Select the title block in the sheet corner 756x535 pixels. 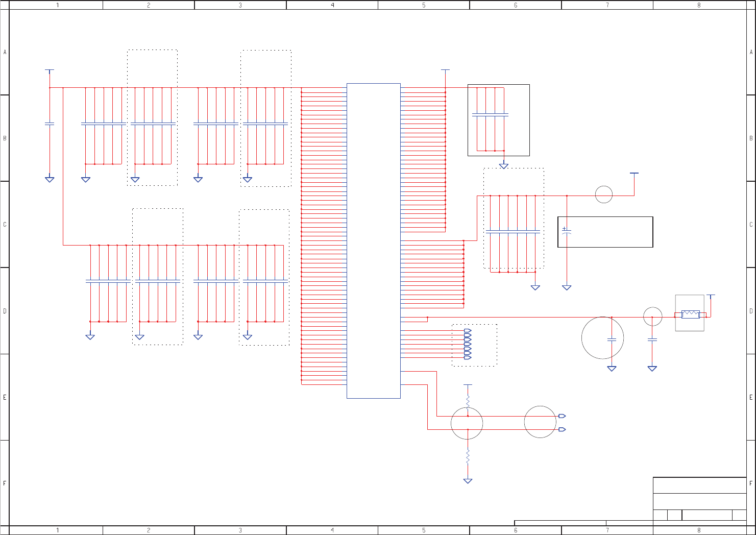point(700,499)
